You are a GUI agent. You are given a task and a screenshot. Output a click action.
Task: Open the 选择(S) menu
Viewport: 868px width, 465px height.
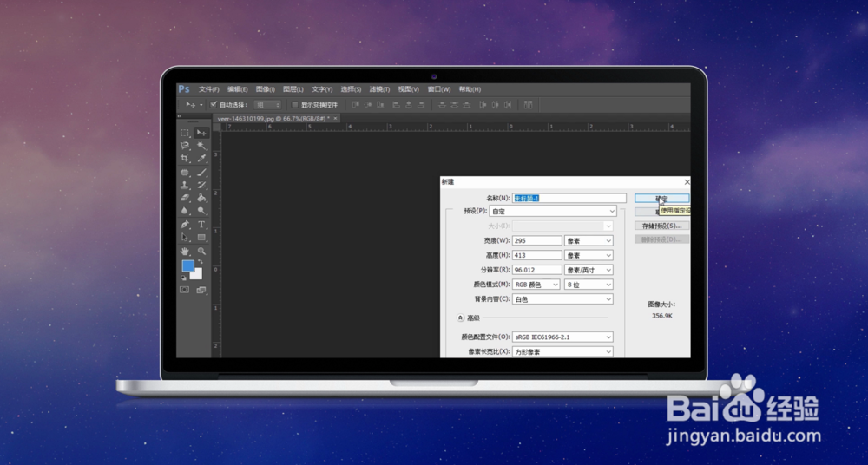(351, 89)
